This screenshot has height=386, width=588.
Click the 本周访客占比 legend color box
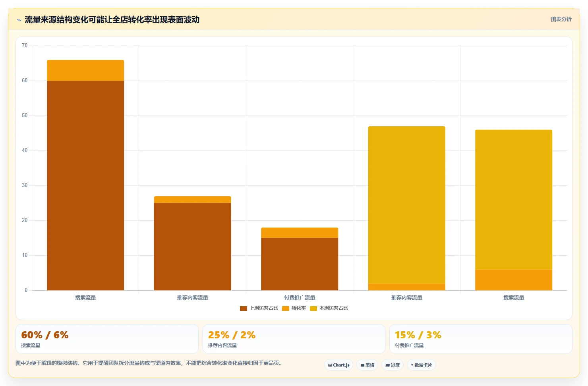313,309
